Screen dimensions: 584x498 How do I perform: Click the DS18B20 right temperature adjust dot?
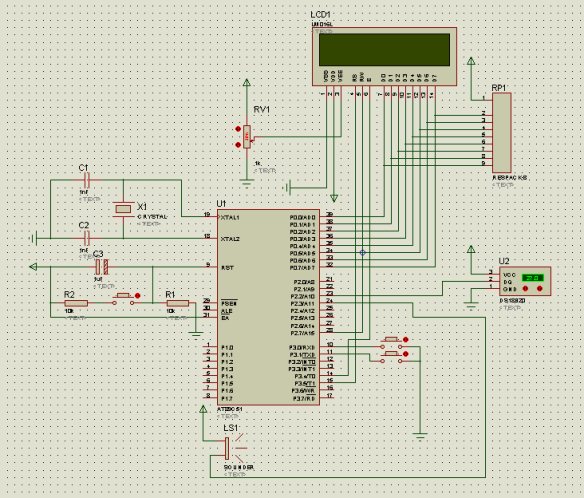click(540, 289)
